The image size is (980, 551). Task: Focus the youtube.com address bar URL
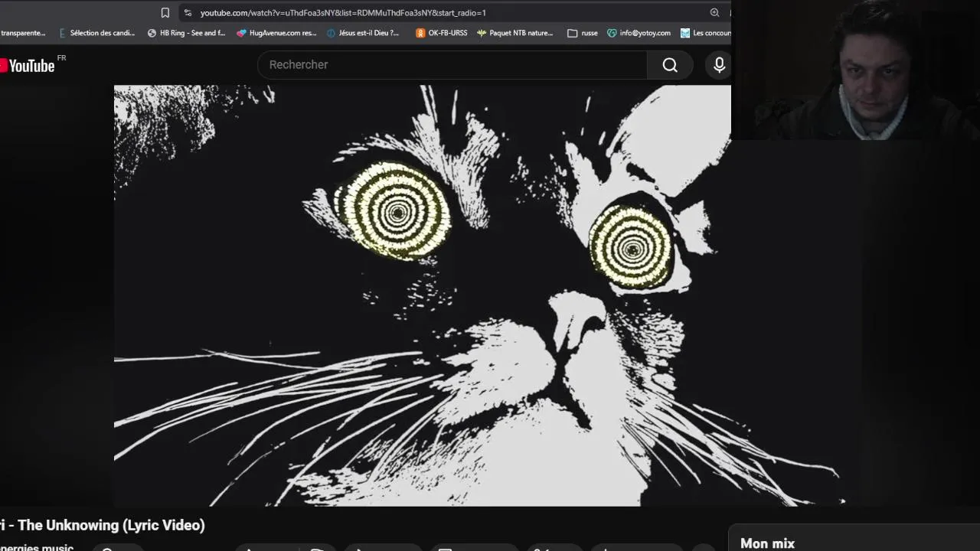(343, 12)
